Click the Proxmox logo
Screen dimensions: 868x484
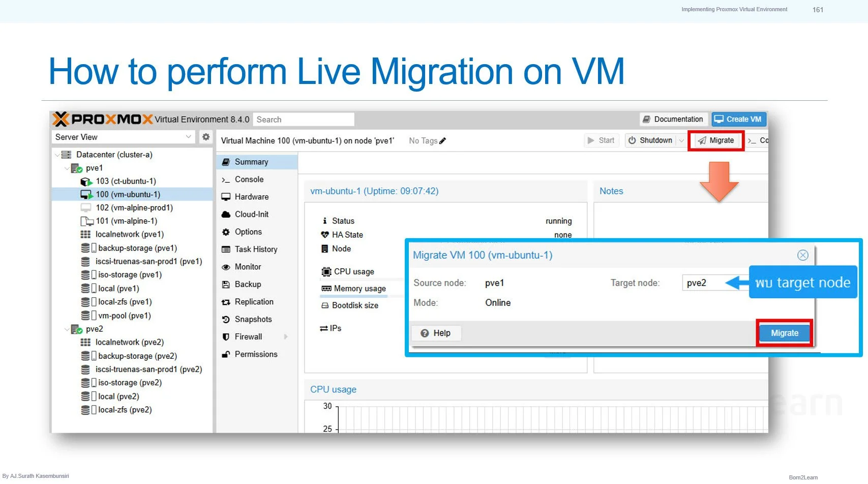tap(103, 119)
